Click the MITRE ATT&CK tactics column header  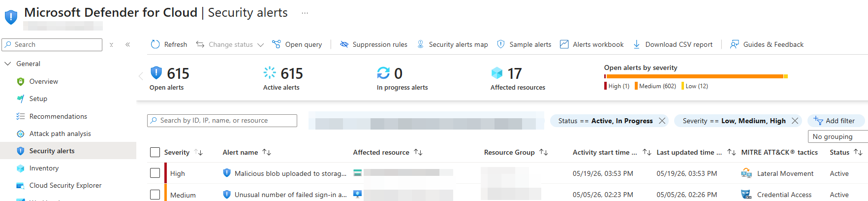779,152
